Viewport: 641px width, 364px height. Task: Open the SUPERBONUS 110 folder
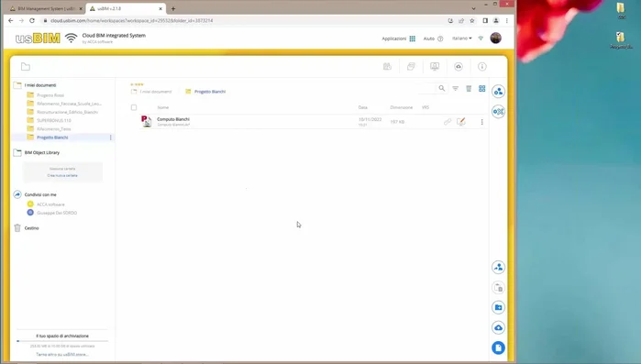pyautogui.click(x=54, y=120)
